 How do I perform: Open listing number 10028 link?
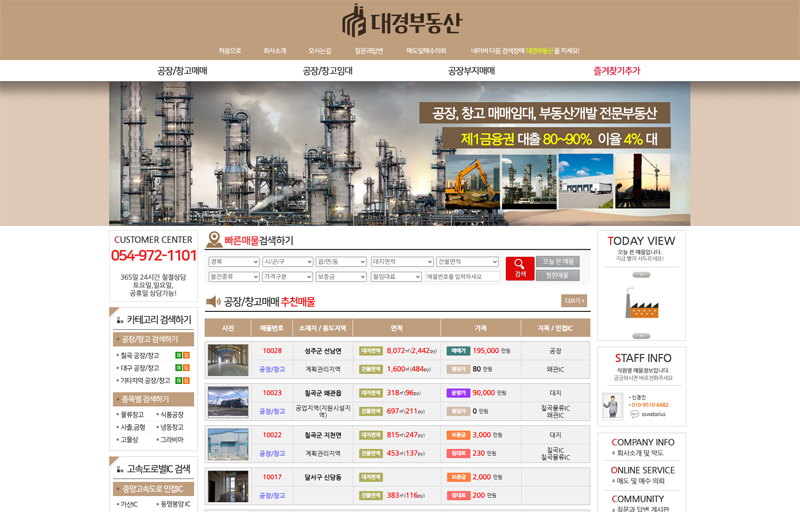[272, 351]
